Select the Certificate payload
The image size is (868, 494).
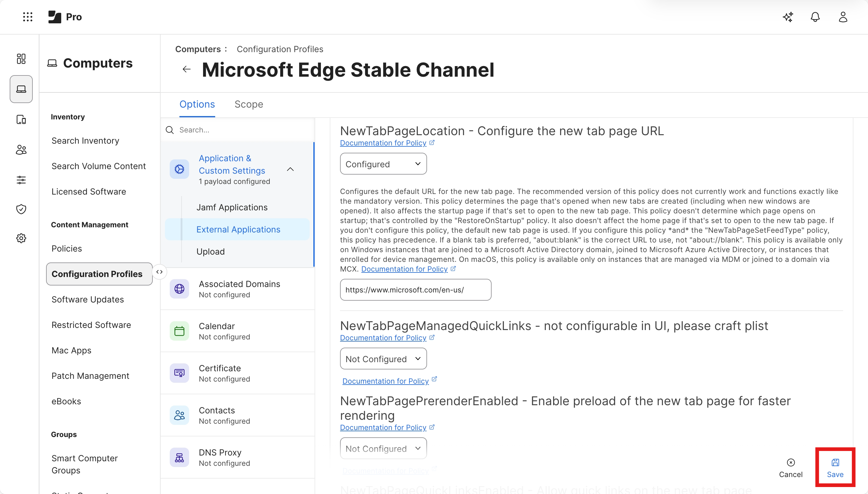(x=237, y=373)
